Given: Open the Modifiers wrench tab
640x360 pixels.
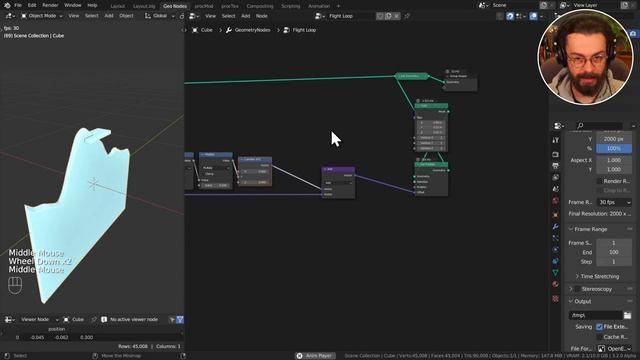Looking at the screenshot, I should coord(556,227).
